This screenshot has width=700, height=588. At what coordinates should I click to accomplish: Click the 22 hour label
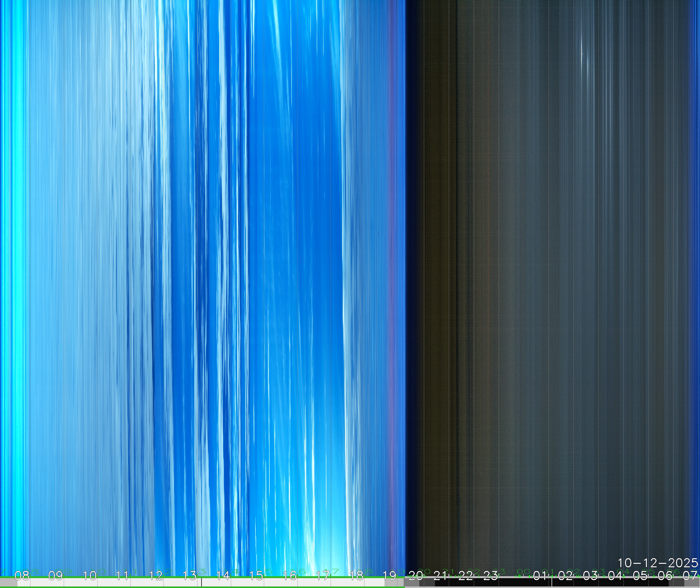tap(465, 575)
